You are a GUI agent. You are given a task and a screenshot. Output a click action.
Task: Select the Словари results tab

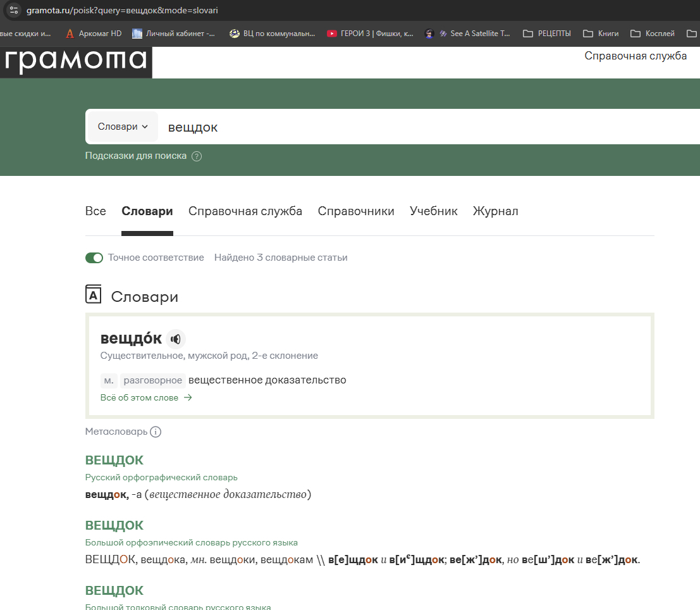pos(147,211)
